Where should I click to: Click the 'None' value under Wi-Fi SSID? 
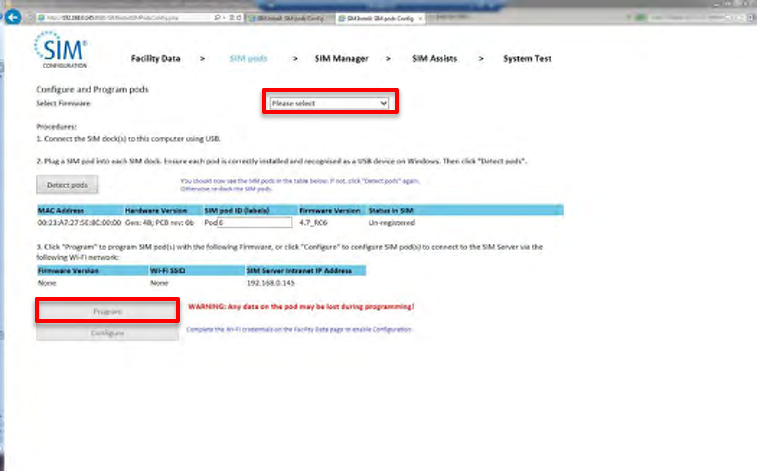[x=159, y=283]
